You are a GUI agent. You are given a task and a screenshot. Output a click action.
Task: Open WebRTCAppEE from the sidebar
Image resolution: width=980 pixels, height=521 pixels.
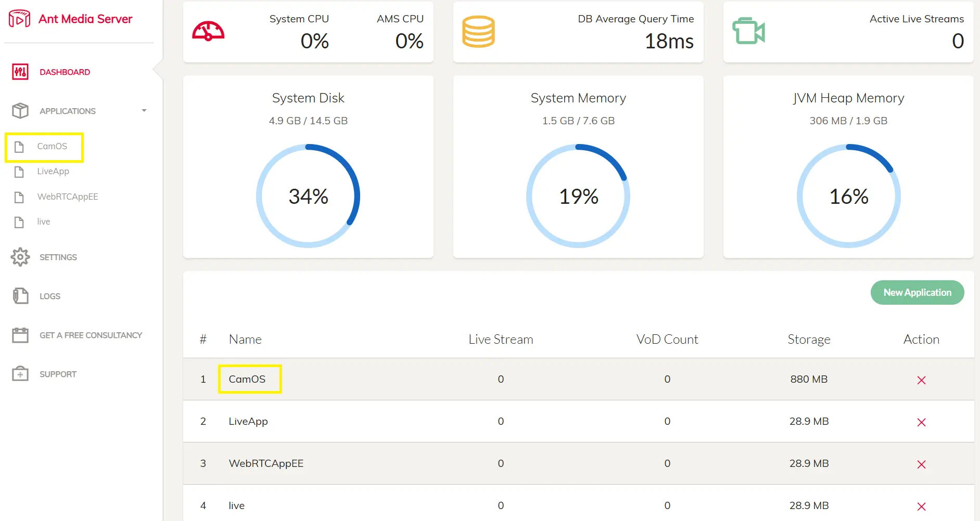coord(68,197)
